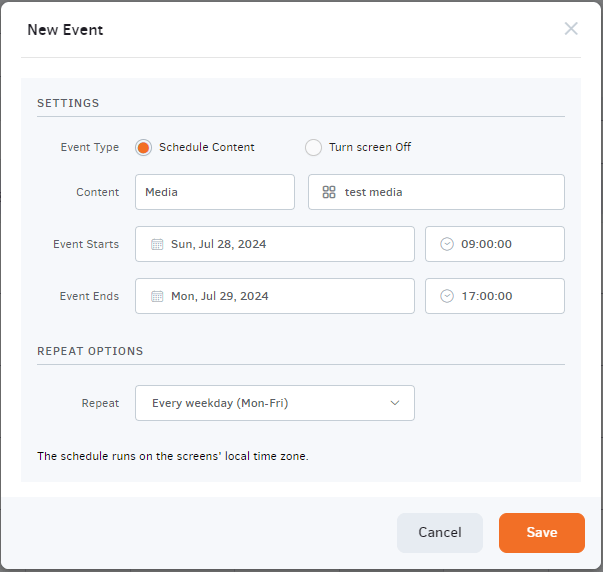Select the Schedule Content radio button
Screen dimensions: 603x572
tap(143, 147)
